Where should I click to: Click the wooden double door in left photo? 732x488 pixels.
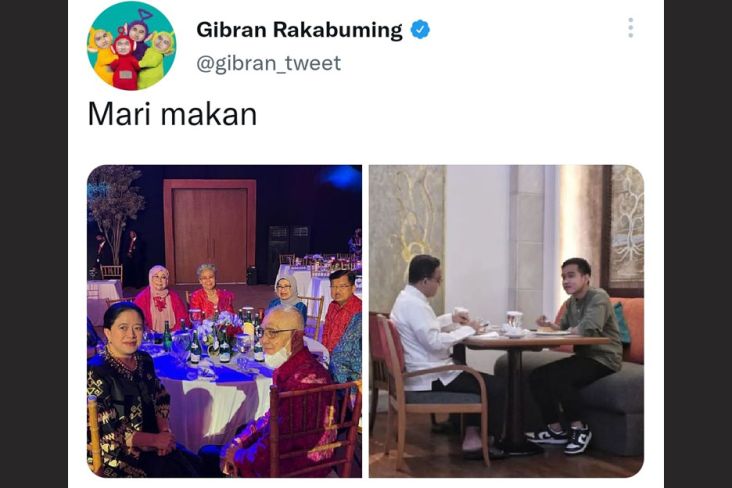point(210,231)
